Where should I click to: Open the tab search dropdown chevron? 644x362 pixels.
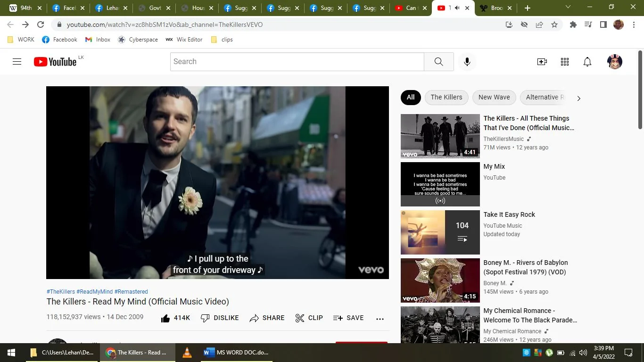coord(568,7)
